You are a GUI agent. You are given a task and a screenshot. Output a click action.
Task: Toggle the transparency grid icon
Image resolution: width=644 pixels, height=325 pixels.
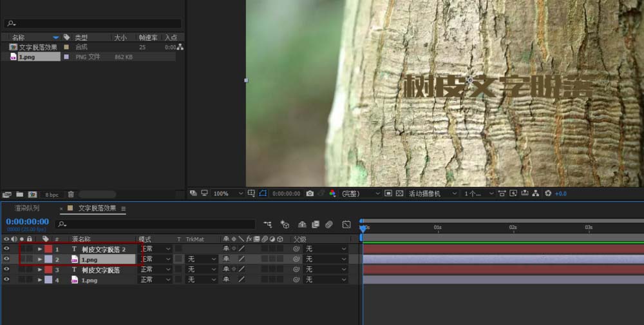[x=399, y=193]
